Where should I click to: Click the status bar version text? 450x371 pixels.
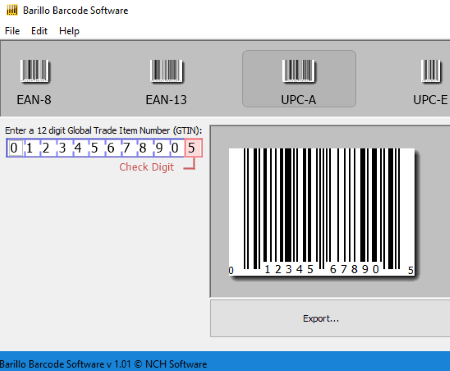coord(103,364)
